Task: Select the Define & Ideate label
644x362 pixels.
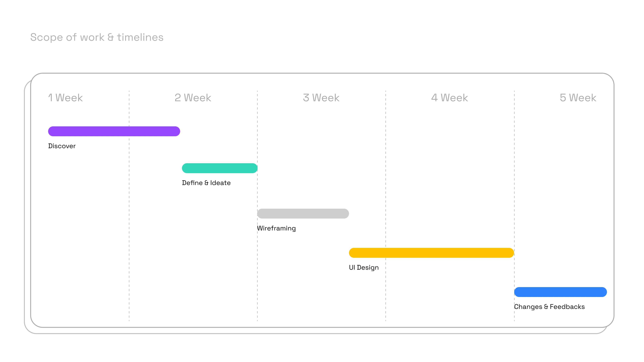Action: pos(206,183)
